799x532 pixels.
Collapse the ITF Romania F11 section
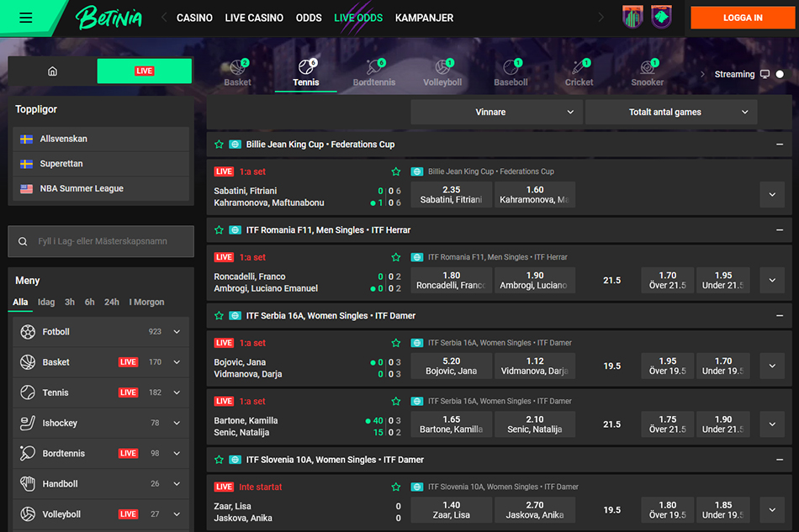pyautogui.click(x=779, y=230)
